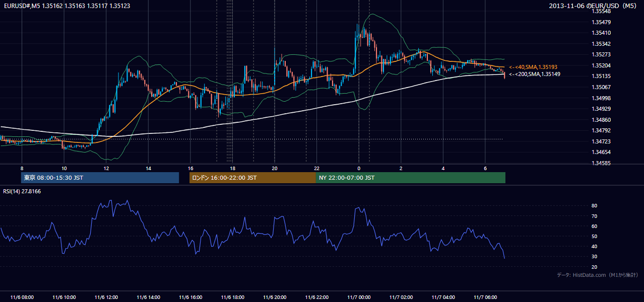The image size is (644, 302).
Task: Click price level 1.34998 on axis
Action: pyautogui.click(x=601, y=98)
